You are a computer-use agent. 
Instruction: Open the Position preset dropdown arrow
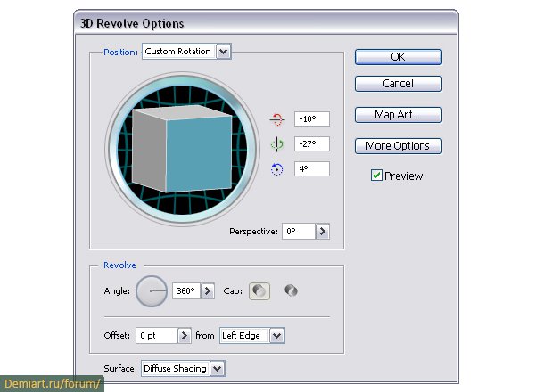pyautogui.click(x=224, y=52)
